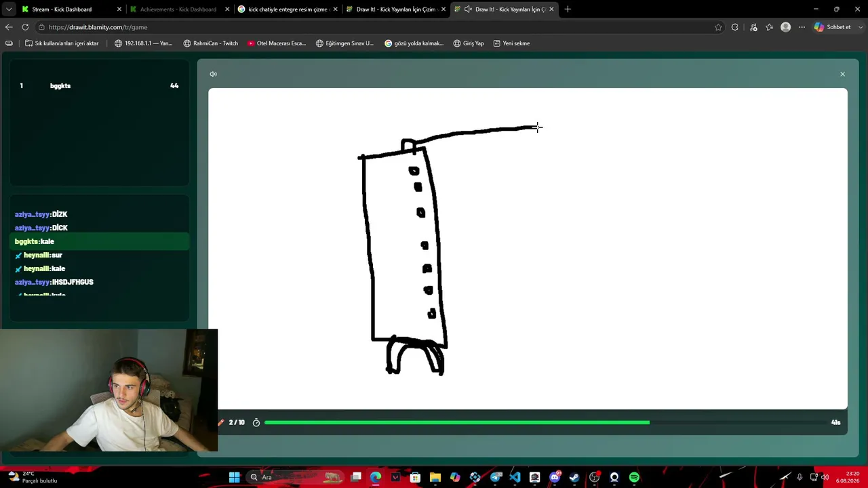Reload the page with refresh icon
The height and width of the screenshot is (488, 868).
25,27
